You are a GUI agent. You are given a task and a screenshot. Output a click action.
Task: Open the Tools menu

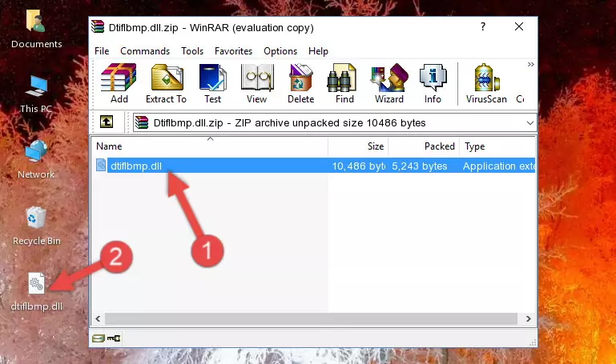coord(192,51)
